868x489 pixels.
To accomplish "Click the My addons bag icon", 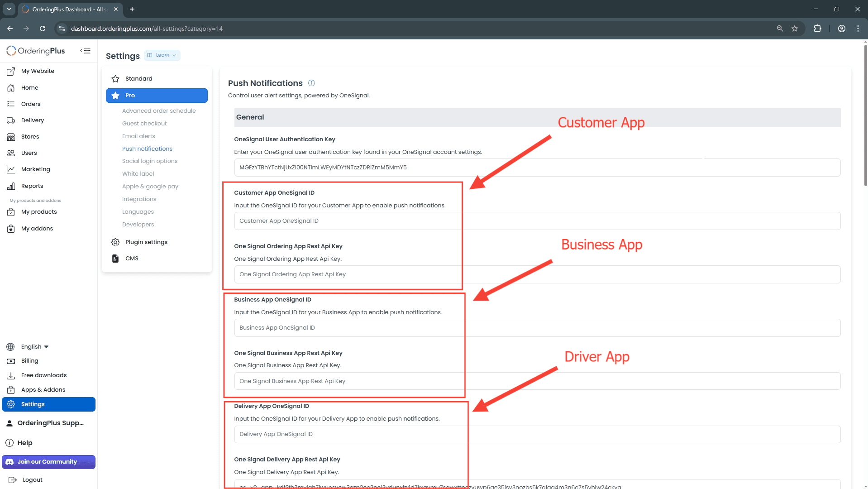I will (x=11, y=229).
